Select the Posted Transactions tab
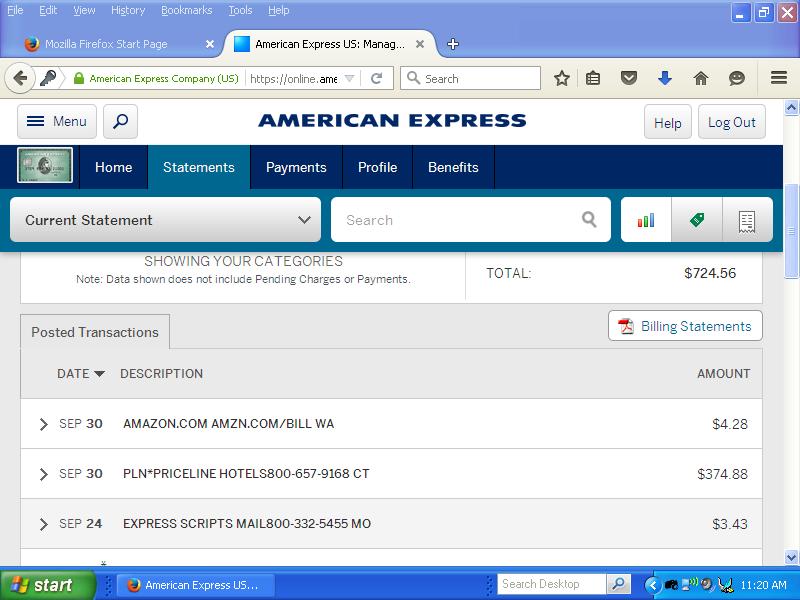The height and width of the screenshot is (600, 800). [95, 332]
